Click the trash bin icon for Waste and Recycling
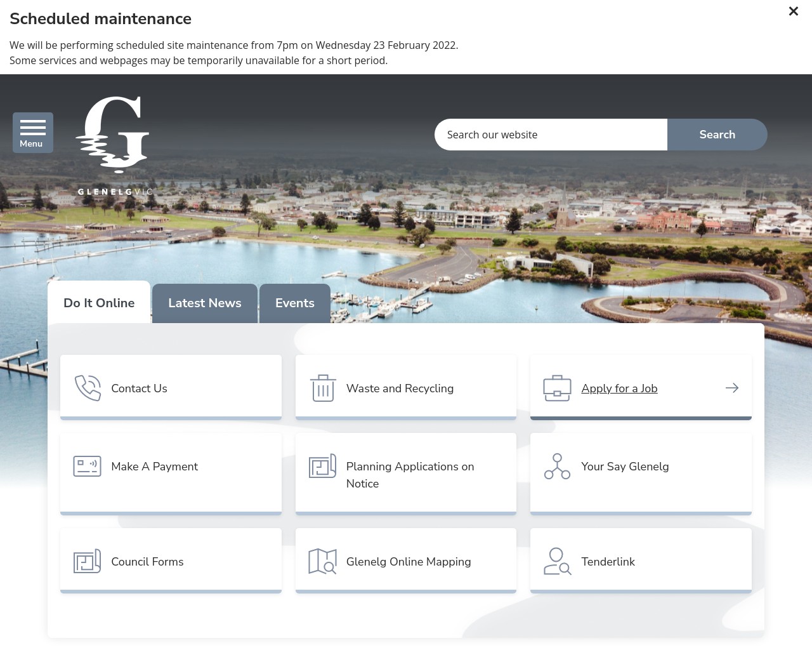 coord(322,388)
